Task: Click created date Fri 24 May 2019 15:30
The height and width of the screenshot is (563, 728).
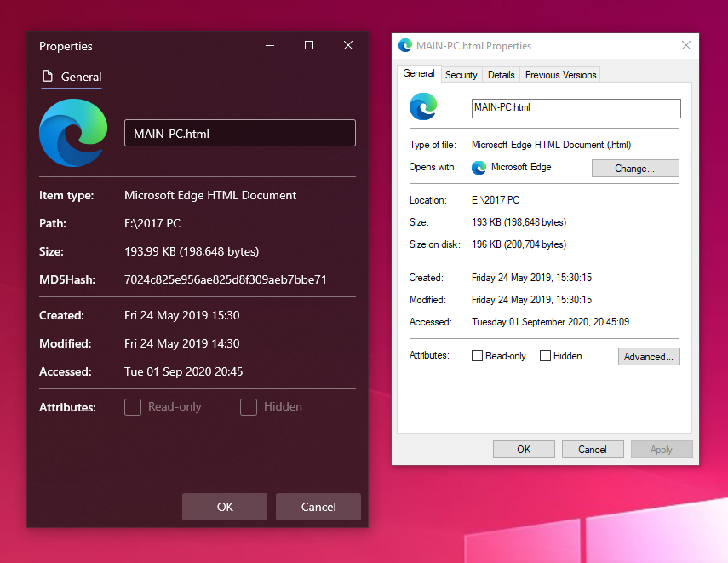Action: [x=181, y=315]
